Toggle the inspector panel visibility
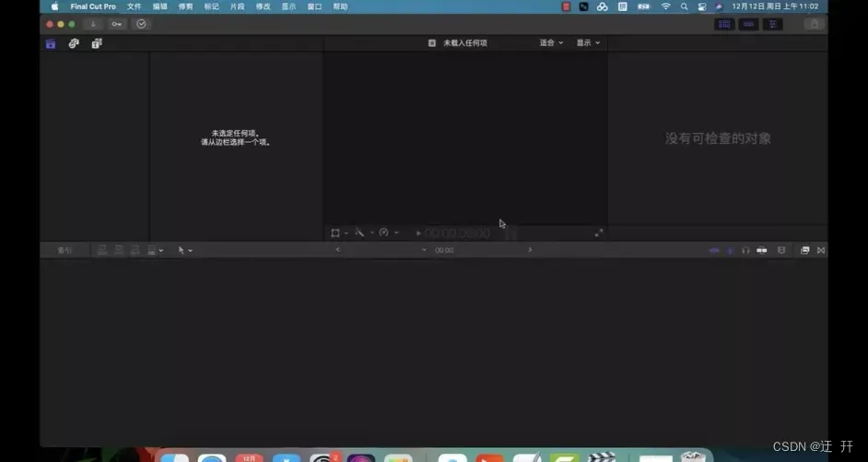Screen dimensions: 868x462 click(x=772, y=24)
